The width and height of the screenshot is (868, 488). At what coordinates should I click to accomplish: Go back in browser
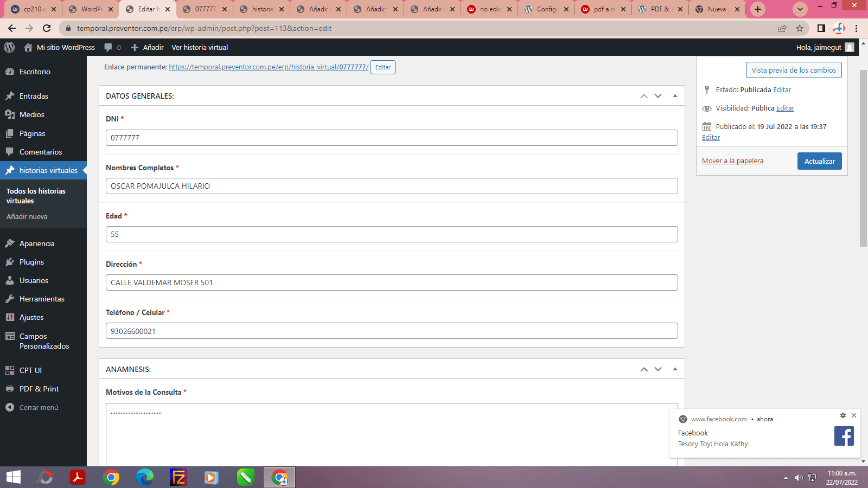point(12,28)
